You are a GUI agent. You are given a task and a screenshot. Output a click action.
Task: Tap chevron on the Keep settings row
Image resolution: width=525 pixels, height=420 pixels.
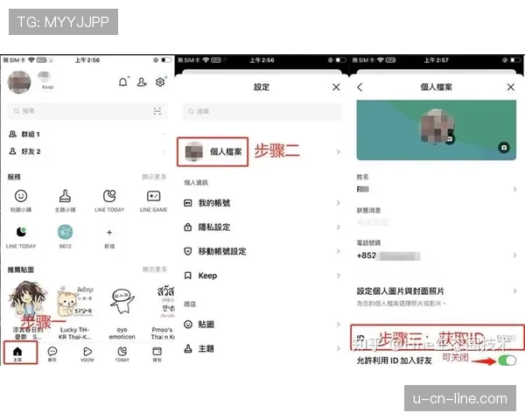click(338, 276)
